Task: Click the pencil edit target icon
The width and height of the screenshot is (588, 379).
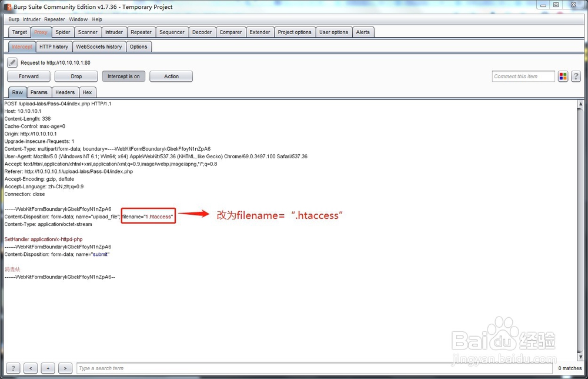Action: [x=12, y=62]
